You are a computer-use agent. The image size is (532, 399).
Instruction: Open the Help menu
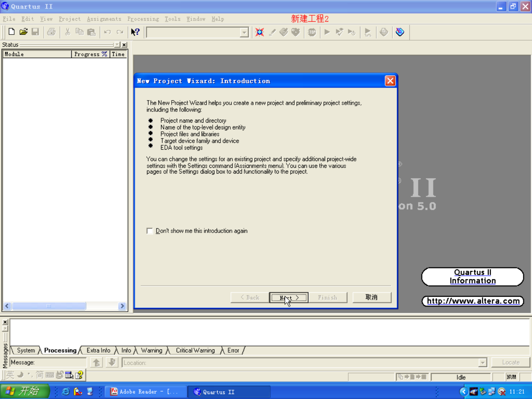(x=218, y=19)
